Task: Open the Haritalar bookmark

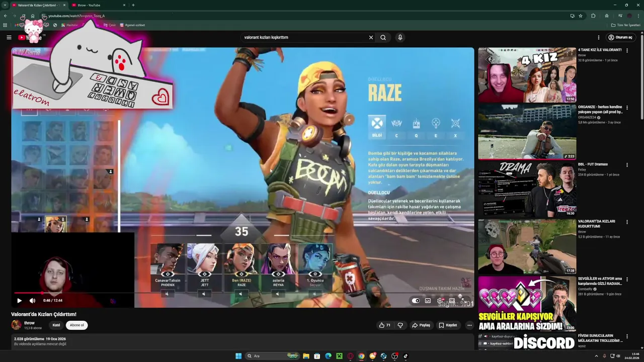Action: (70, 25)
